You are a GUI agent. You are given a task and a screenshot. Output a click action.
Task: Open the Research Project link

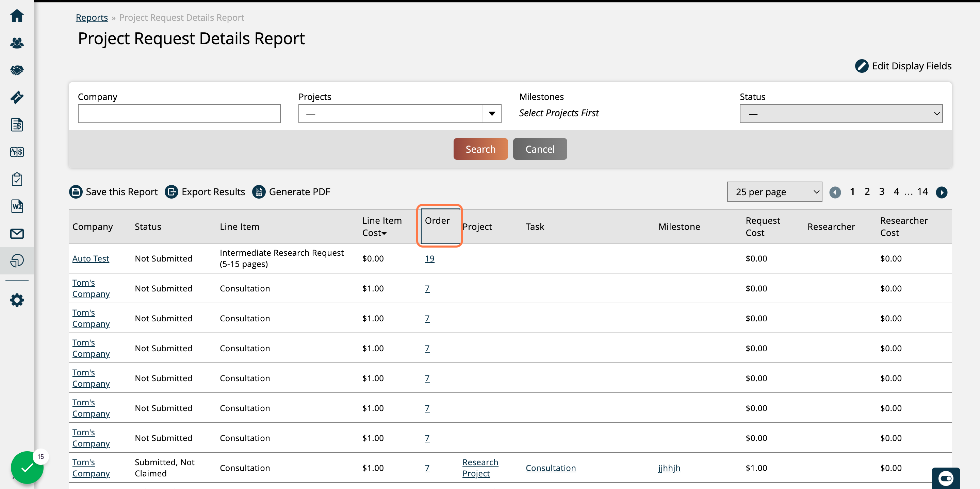pos(480,467)
